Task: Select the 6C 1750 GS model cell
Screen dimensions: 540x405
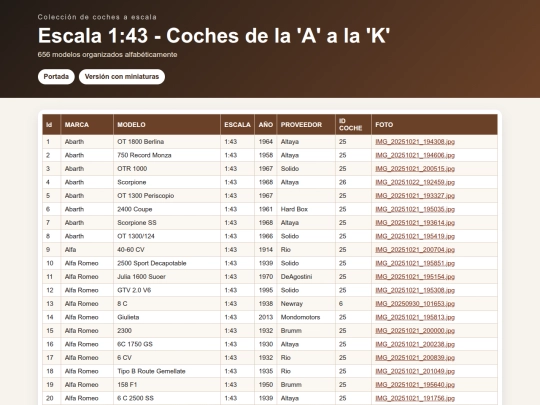Action: (167, 344)
